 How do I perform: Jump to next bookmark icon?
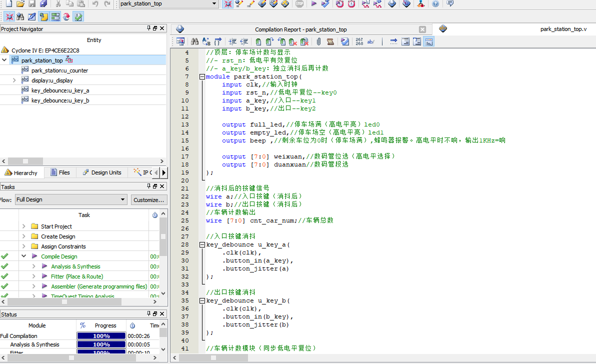270,42
